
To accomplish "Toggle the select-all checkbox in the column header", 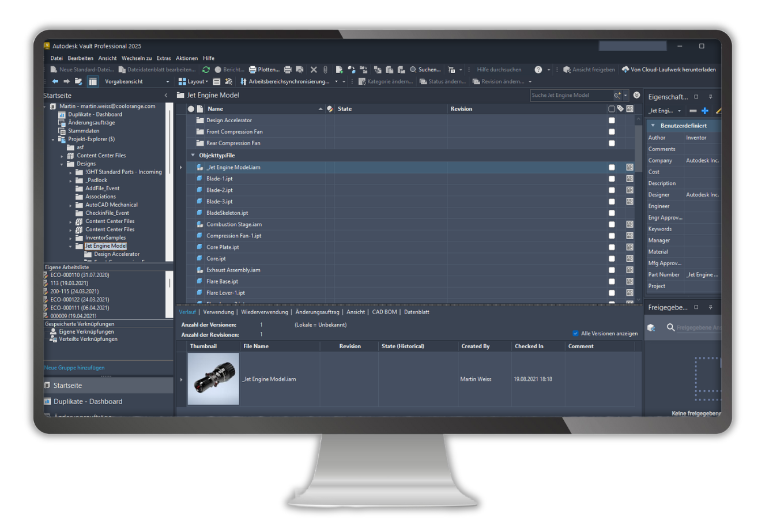I will [612, 109].
